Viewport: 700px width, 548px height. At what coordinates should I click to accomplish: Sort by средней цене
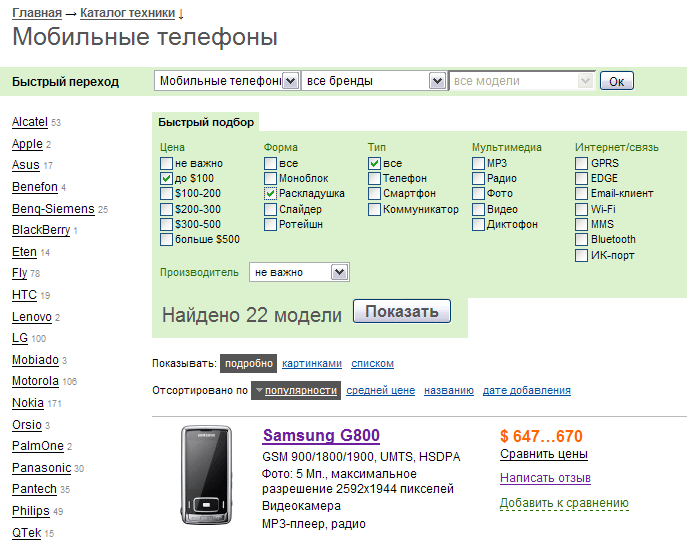380,391
